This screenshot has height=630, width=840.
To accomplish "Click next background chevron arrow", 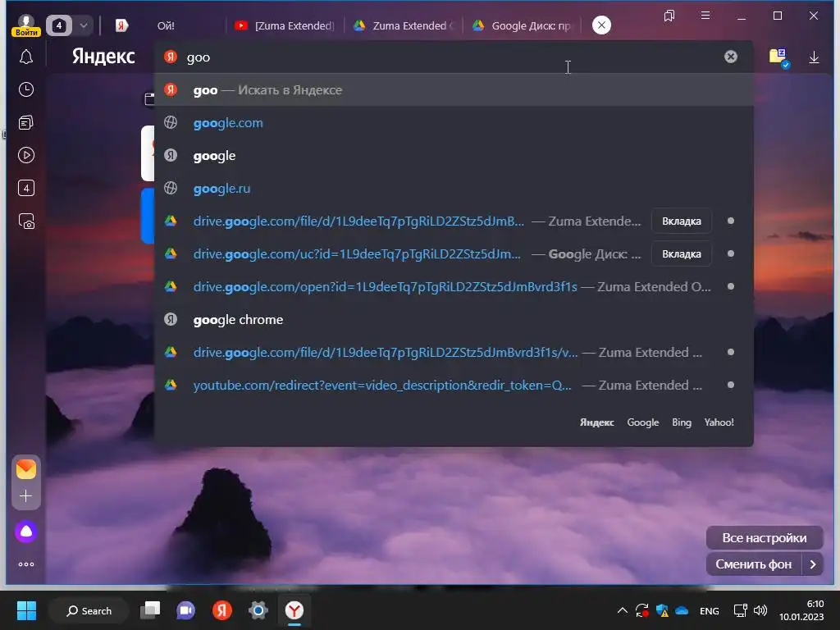I will coord(813,564).
